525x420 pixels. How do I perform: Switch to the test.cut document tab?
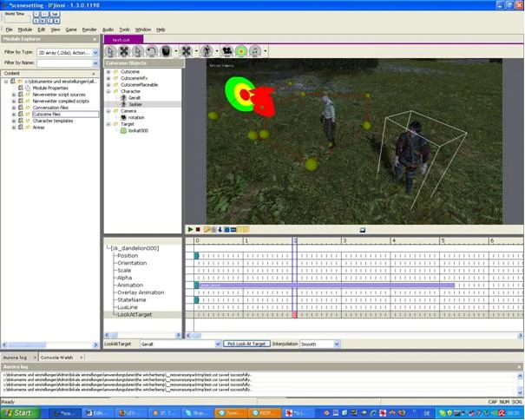click(x=123, y=40)
